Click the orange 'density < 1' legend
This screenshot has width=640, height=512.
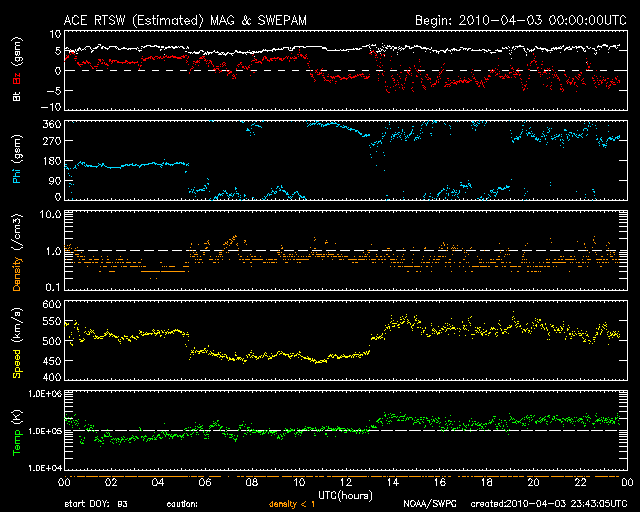click(x=292, y=504)
